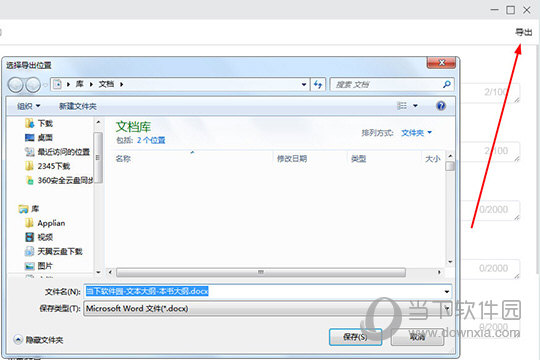Open the 2个位置 link
This screenshot has height=360, width=540.
pos(151,140)
